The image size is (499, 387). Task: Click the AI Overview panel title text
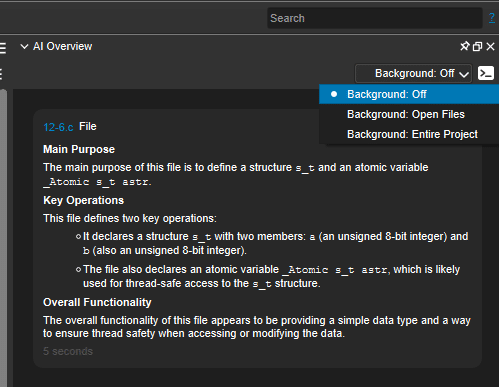(x=62, y=46)
